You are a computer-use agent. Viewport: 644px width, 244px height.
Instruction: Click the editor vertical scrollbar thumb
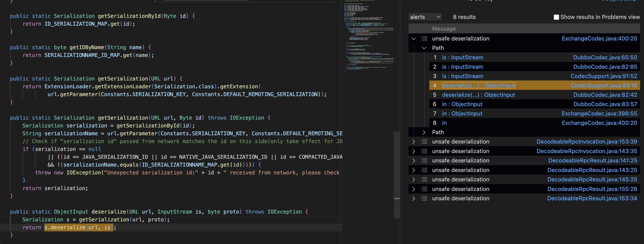pyautogui.click(x=397, y=175)
